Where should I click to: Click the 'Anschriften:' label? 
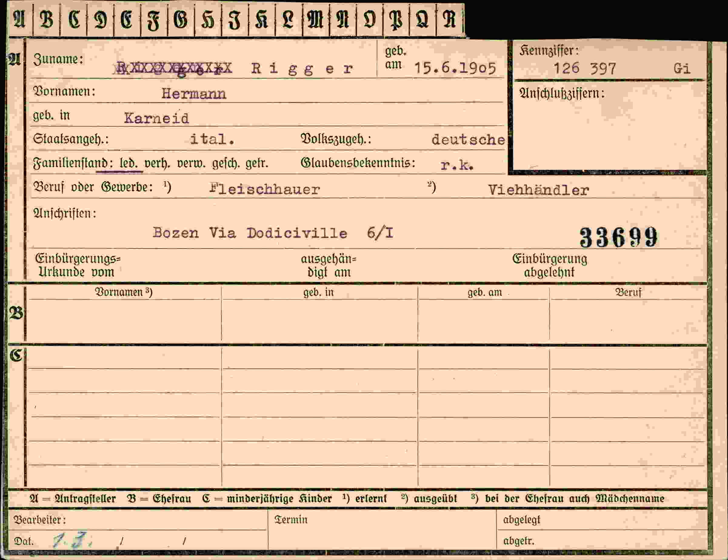(65, 213)
